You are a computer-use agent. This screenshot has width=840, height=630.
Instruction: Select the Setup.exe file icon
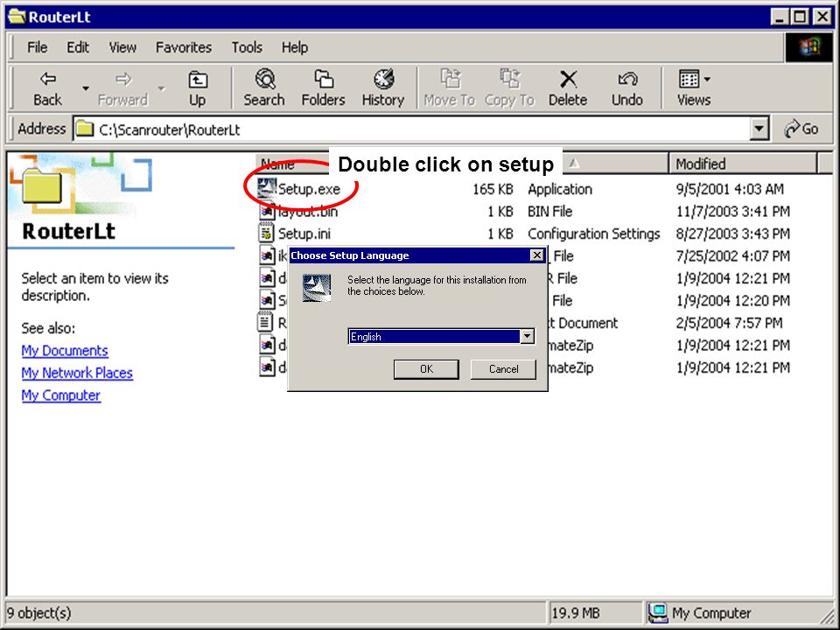point(267,189)
